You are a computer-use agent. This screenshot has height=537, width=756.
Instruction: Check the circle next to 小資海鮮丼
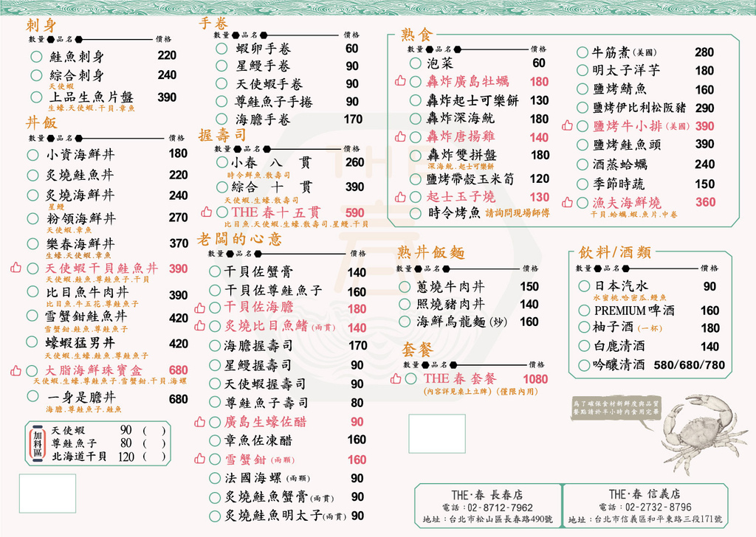coord(32,155)
